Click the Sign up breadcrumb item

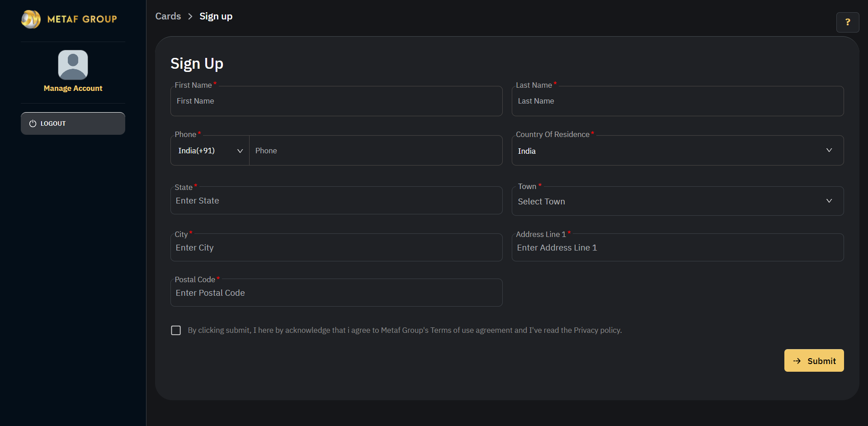(x=216, y=16)
